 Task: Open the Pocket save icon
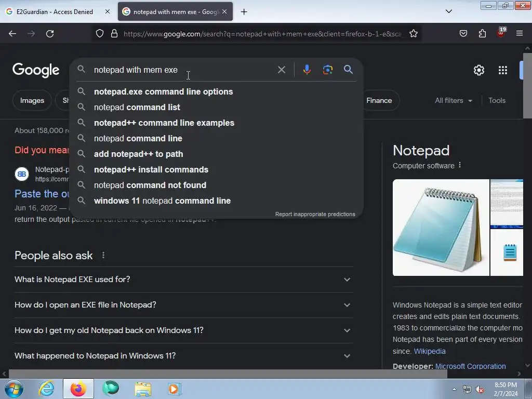pos(463,34)
